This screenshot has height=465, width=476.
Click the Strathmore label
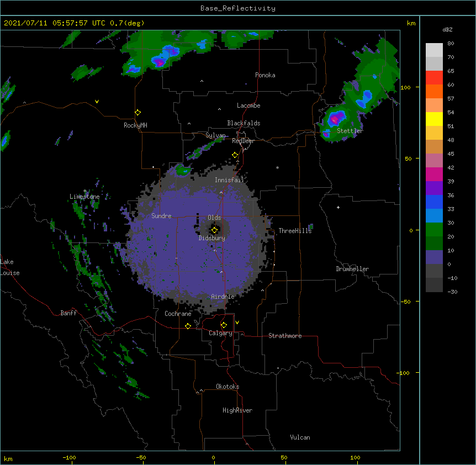coord(285,336)
